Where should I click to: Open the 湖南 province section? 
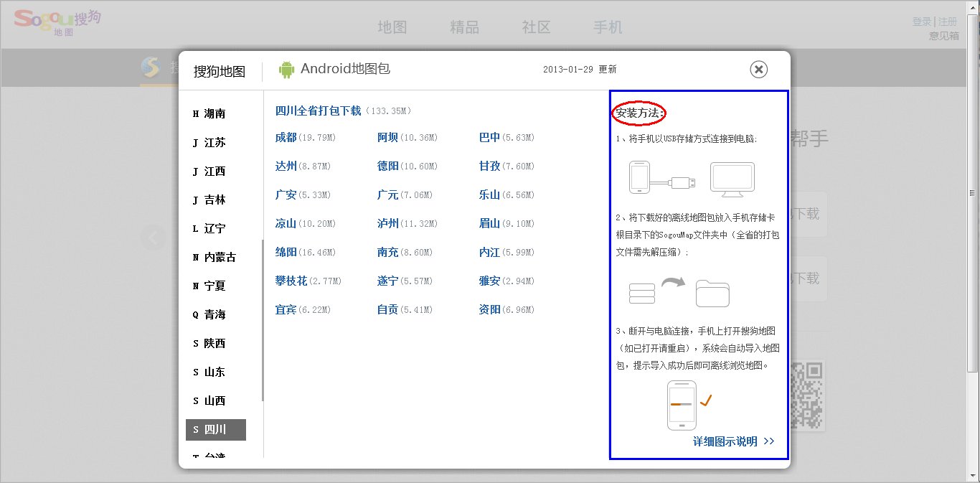pyautogui.click(x=215, y=113)
